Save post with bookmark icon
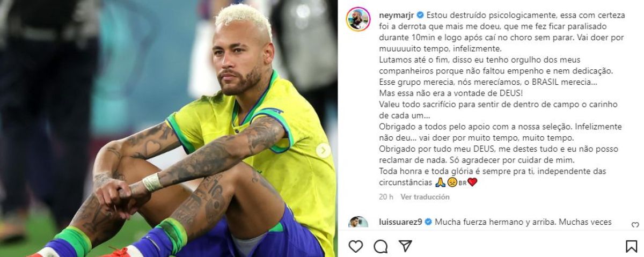 point(632,246)
